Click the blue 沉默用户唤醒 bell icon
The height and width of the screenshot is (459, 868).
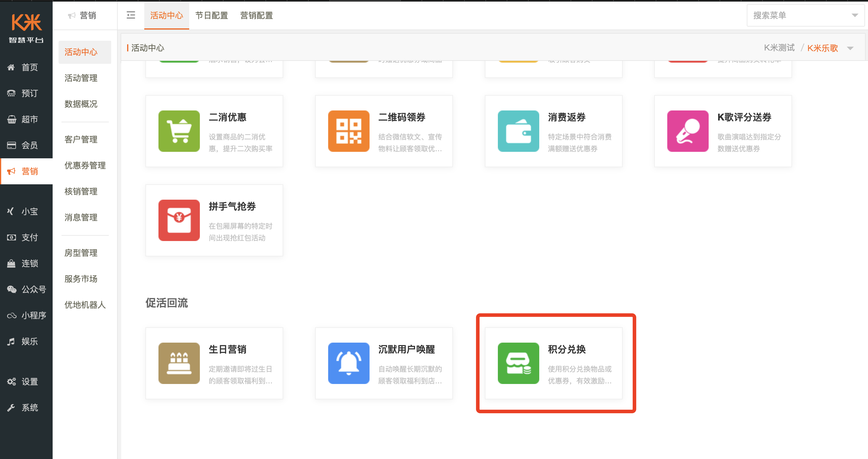point(349,363)
